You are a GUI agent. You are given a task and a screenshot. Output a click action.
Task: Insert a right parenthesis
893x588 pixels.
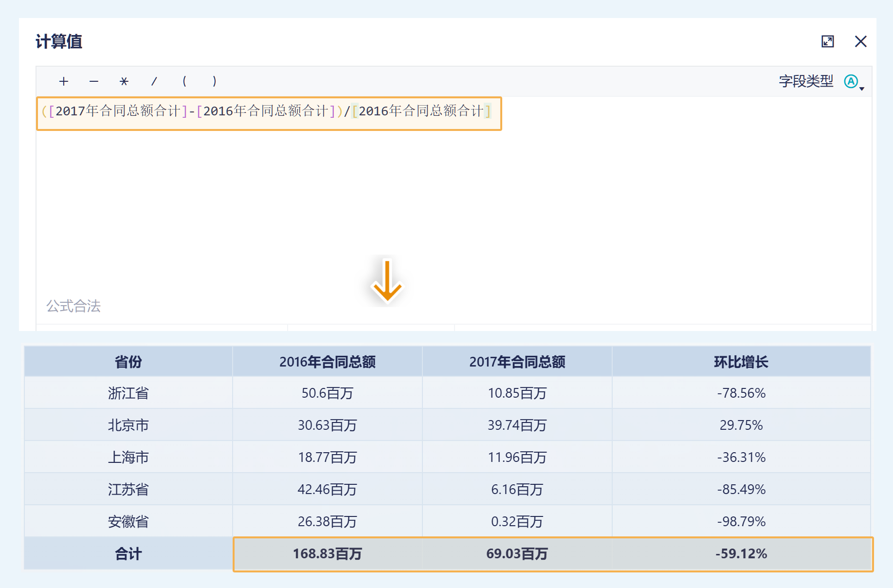click(215, 81)
